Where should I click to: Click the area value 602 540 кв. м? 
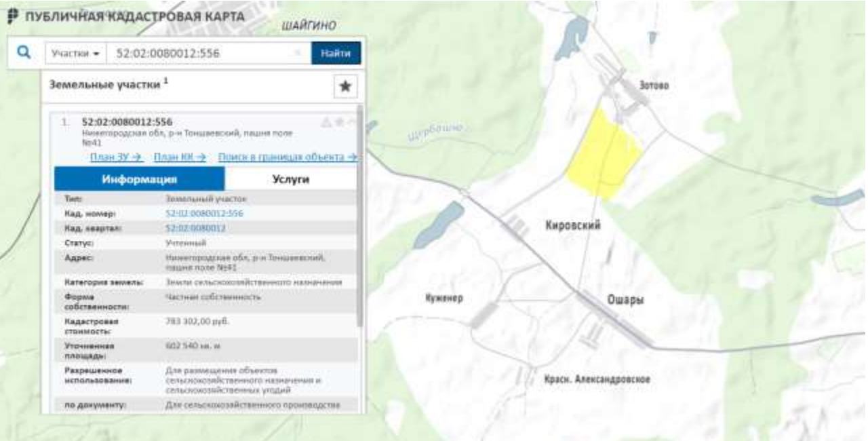pyautogui.click(x=193, y=346)
